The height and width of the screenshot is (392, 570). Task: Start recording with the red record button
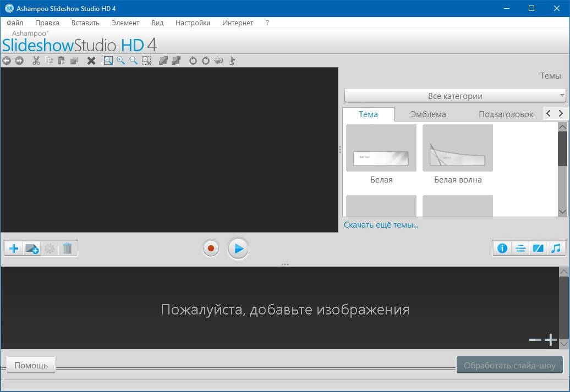(211, 249)
